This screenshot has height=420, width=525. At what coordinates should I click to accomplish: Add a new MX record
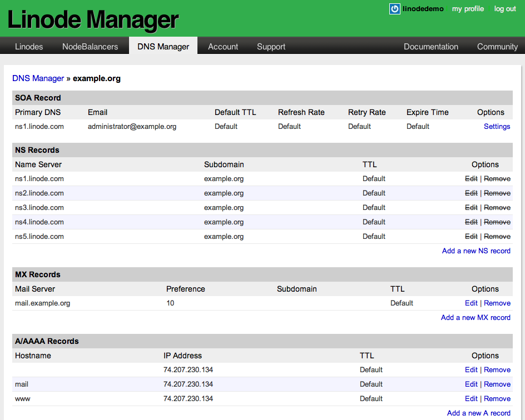[x=476, y=318]
